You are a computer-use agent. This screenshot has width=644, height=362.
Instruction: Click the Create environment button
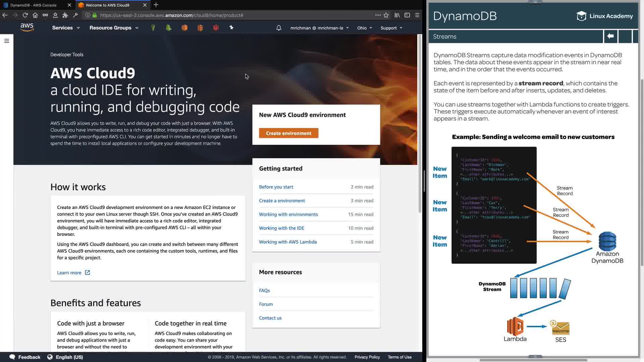coord(288,133)
